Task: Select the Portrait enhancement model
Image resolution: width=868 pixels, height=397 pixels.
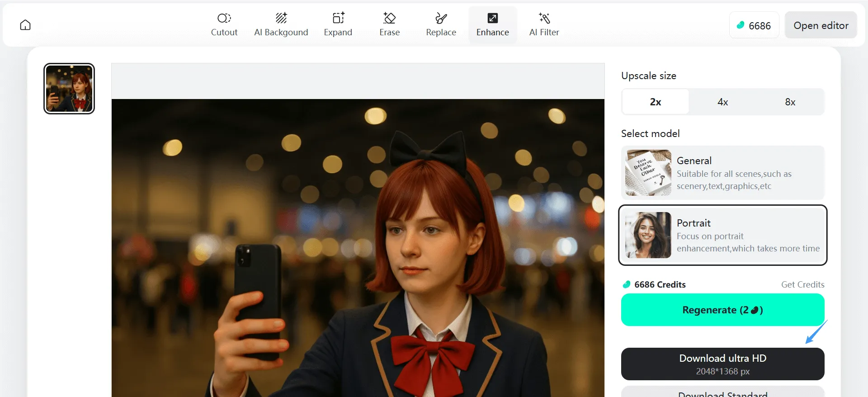Action: pos(722,235)
